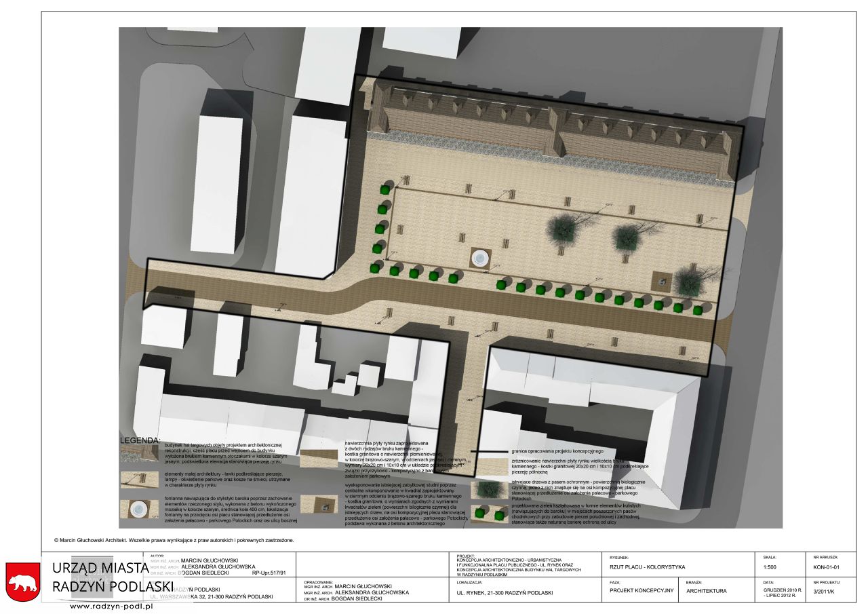Click the well square on the plaza plan
This screenshot has width=868, height=614.
(663, 280)
